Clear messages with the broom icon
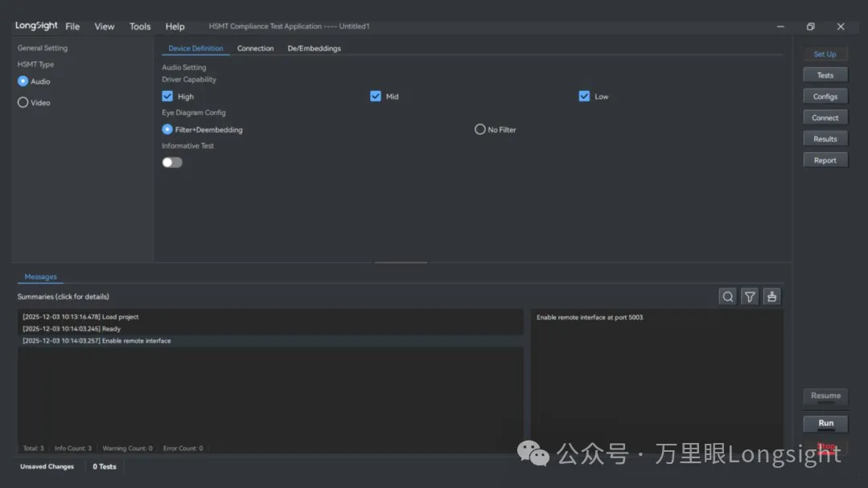Viewport: 868px width, 488px height. point(771,297)
